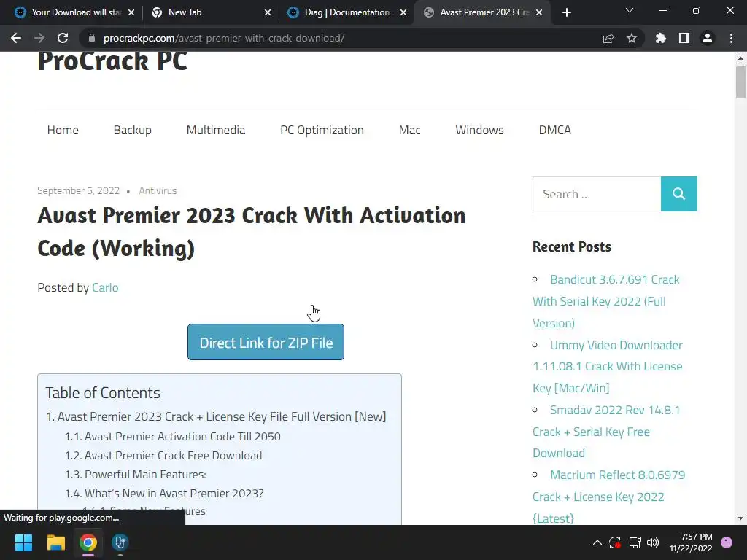Screen dimensions: 747x560
Task: Open the Smadav 2022 Rev 14.8.1 post
Action: pyautogui.click(x=606, y=432)
